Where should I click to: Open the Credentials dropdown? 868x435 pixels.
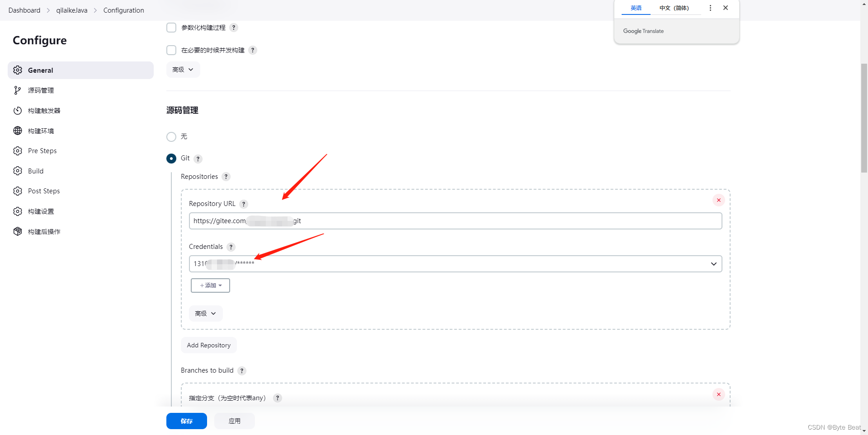coord(455,264)
